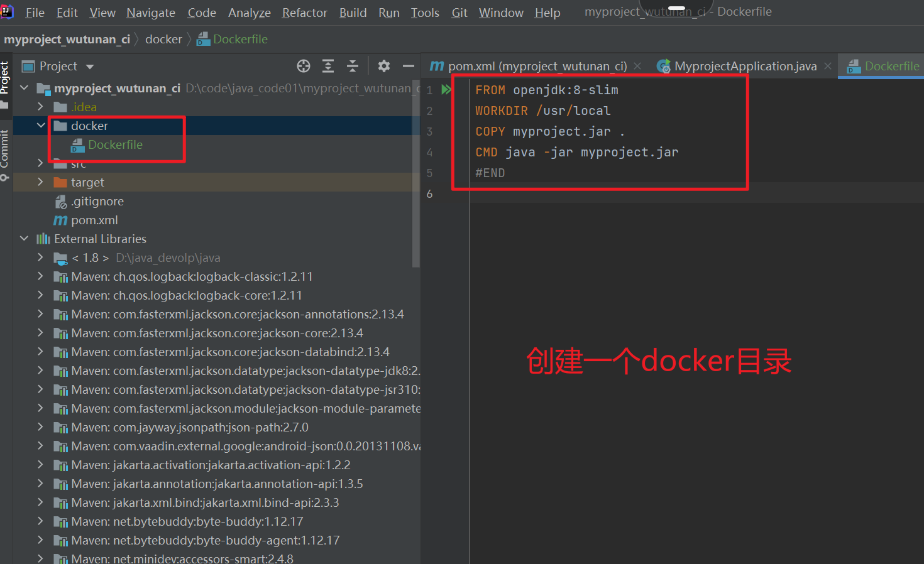
Task: Close the pom.xml tab
Action: tap(637, 66)
